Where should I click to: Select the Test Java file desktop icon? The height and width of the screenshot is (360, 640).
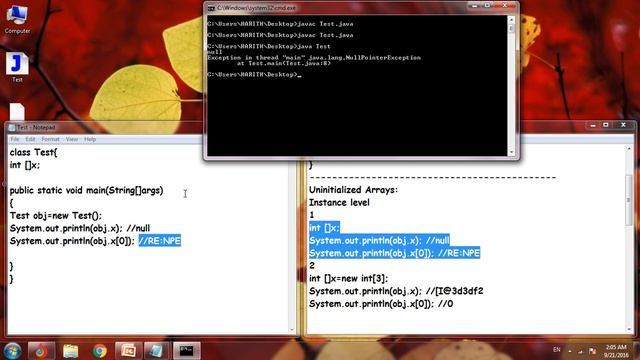[x=17, y=67]
